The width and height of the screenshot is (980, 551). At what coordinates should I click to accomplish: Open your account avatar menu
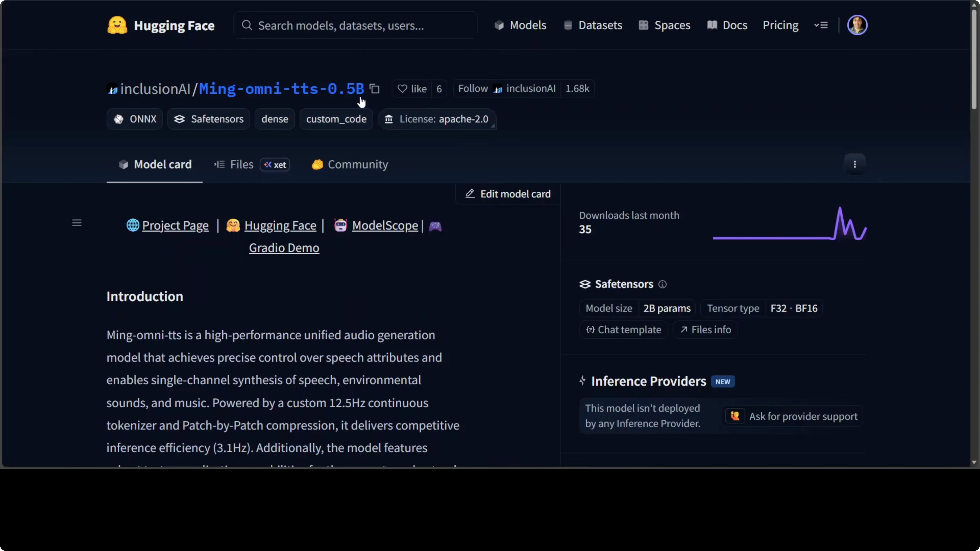[858, 25]
